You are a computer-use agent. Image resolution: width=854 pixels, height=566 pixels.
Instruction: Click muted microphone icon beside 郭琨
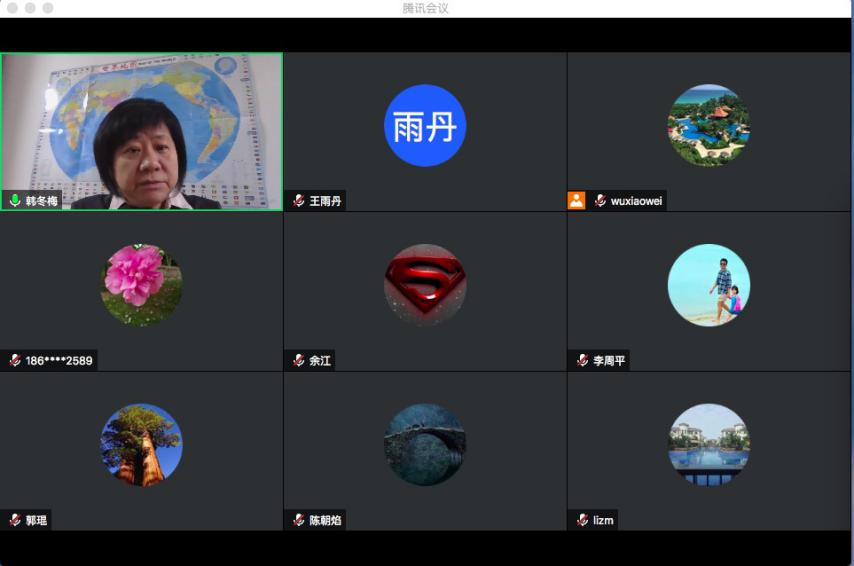pos(15,520)
